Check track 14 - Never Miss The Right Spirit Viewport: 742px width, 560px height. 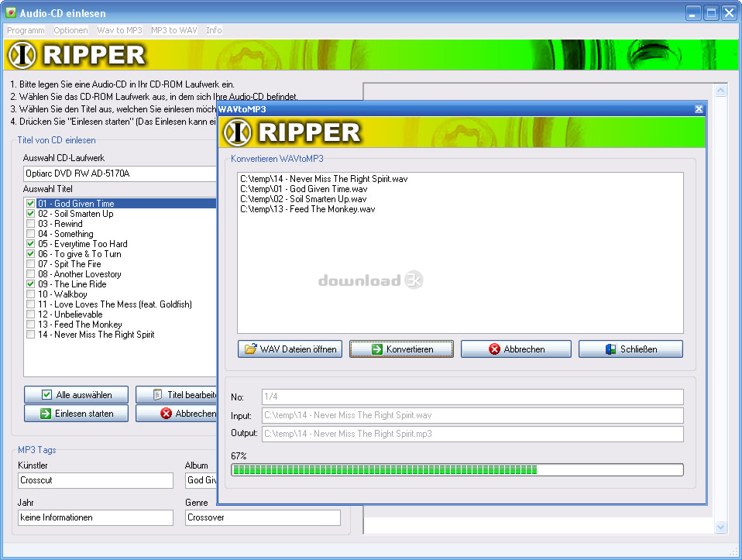tap(31, 335)
